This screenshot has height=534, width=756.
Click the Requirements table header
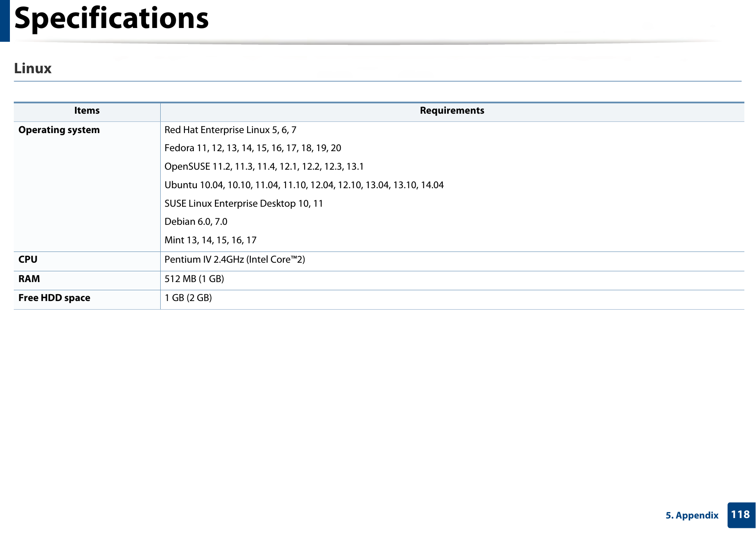tap(451, 110)
